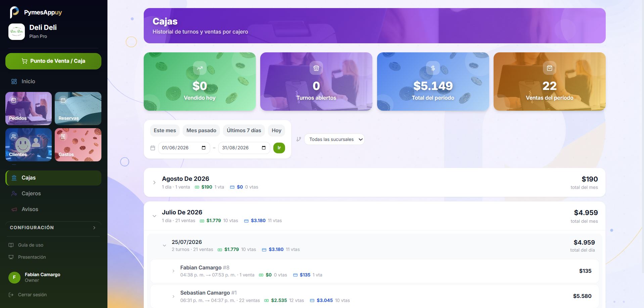Image resolution: width=644 pixels, height=308 pixels.
Task: Expand Sebastian Camargo #1 shift
Action: click(374, 296)
